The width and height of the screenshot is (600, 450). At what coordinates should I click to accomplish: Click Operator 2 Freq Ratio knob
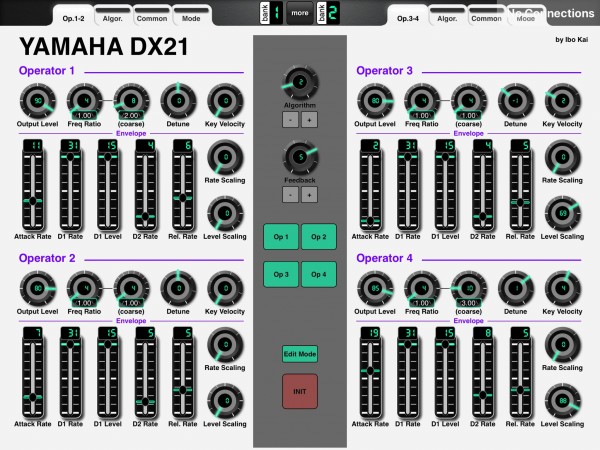(85, 289)
